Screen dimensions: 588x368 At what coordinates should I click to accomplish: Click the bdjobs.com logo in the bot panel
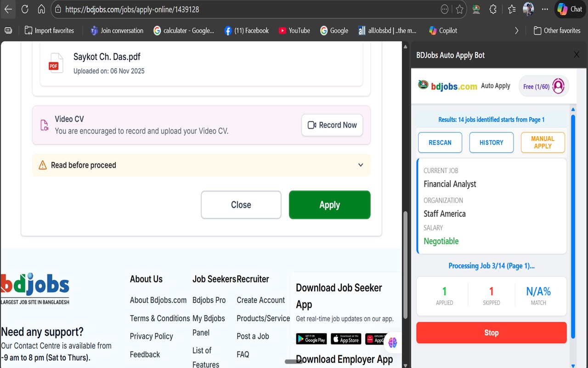point(448,86)
